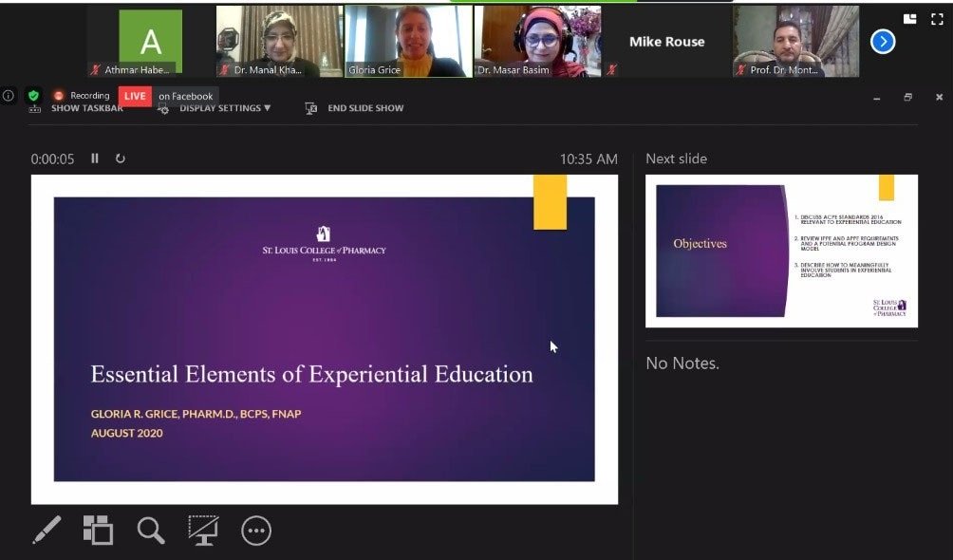Click Mike Rouse's muted microphone icon
The width and height of the screenshot is (953, 560).
click(x=612, y=69)
